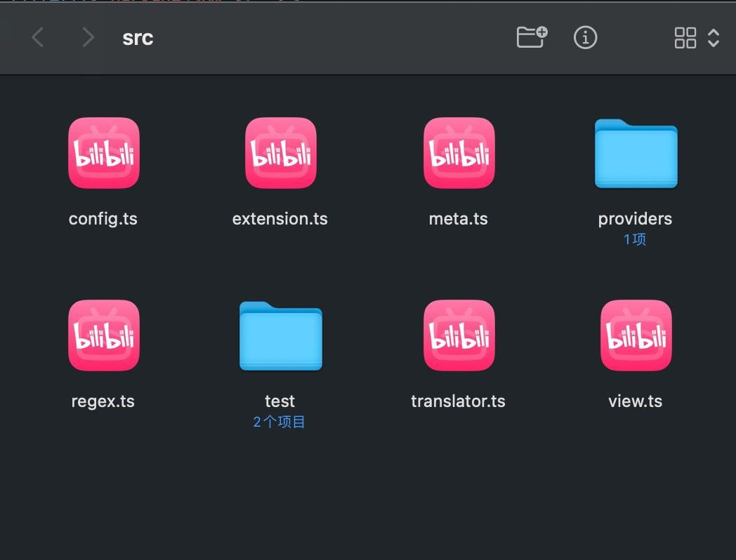This screenshot has width=736, height=560.
Task: Open the Get Info toolbar button
Action: tap(585, 37)
